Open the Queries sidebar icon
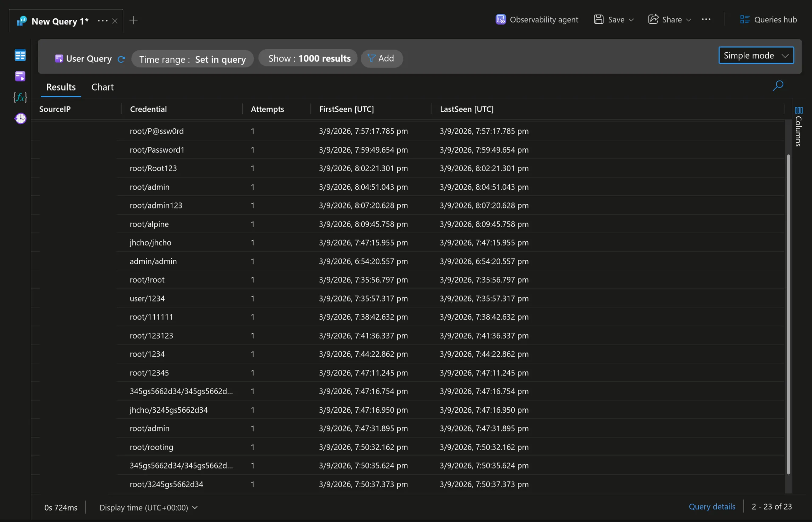Screen dimensions: 812x522 (20, 76)
